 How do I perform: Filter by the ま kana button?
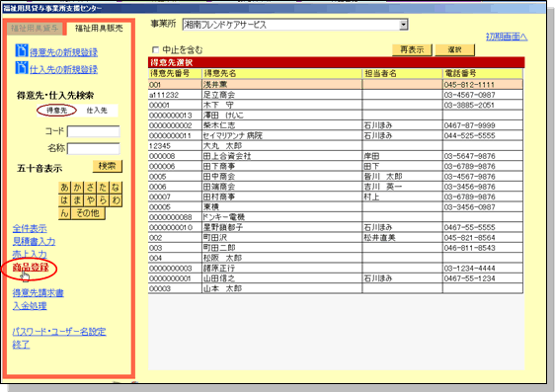(x=77, y=200)
